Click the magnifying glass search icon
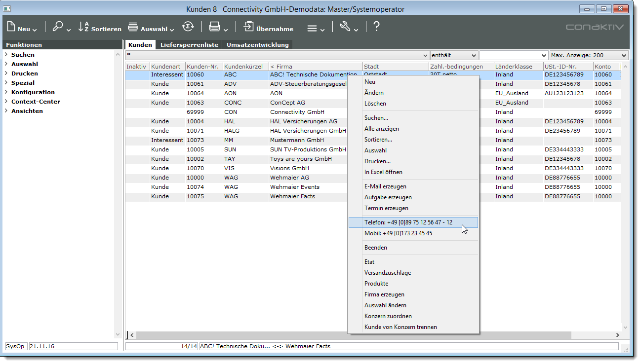This screenshot has width=641, height=364. tap(58, 27)
